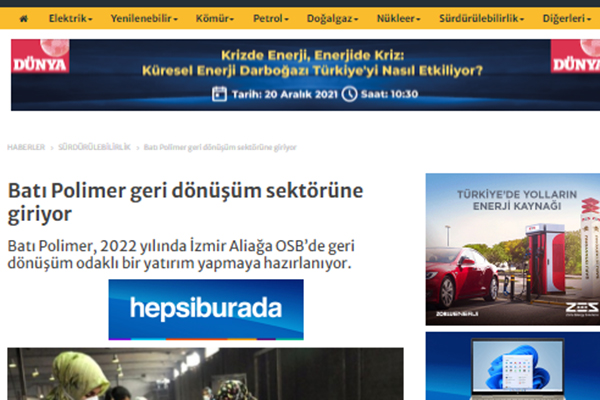
Task: Open the Krizde Enerji event banner
Action: coord(305,75)
